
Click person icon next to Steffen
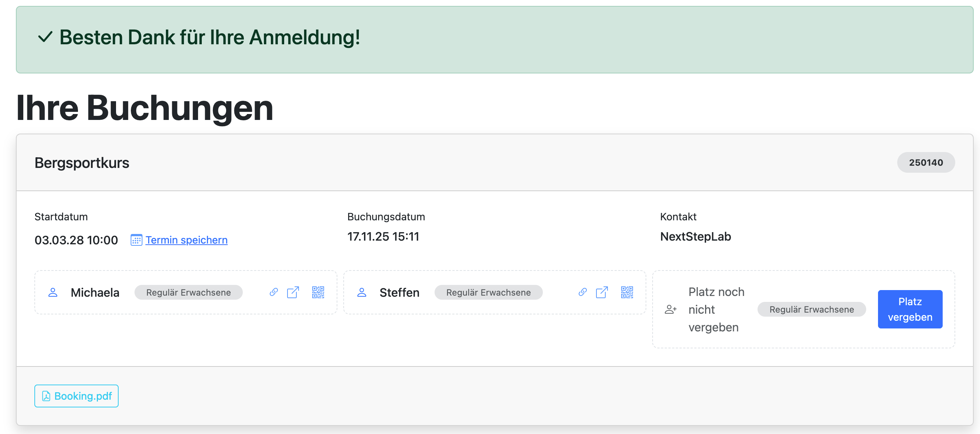pos(362,292)
